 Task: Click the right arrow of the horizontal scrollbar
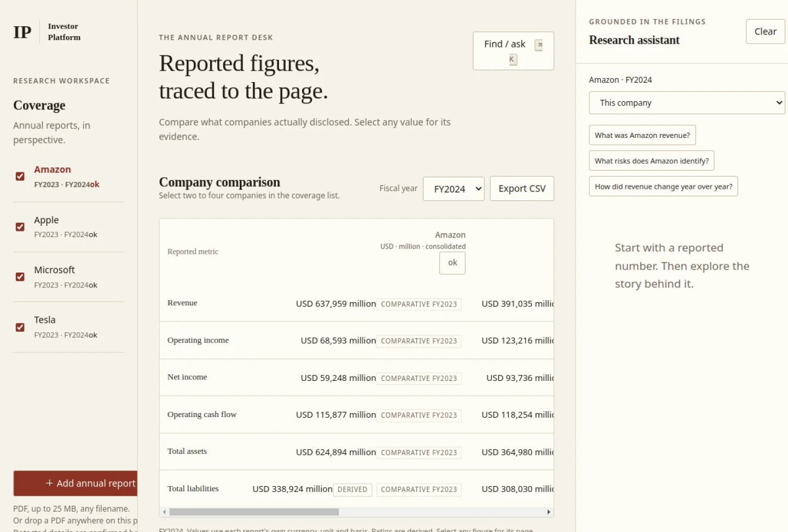pos(549,512)
